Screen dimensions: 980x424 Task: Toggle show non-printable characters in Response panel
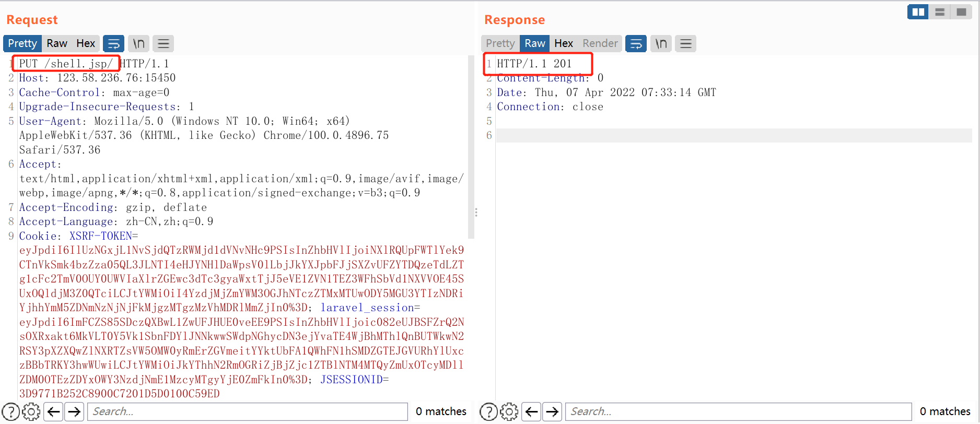[x=661, y=43]
